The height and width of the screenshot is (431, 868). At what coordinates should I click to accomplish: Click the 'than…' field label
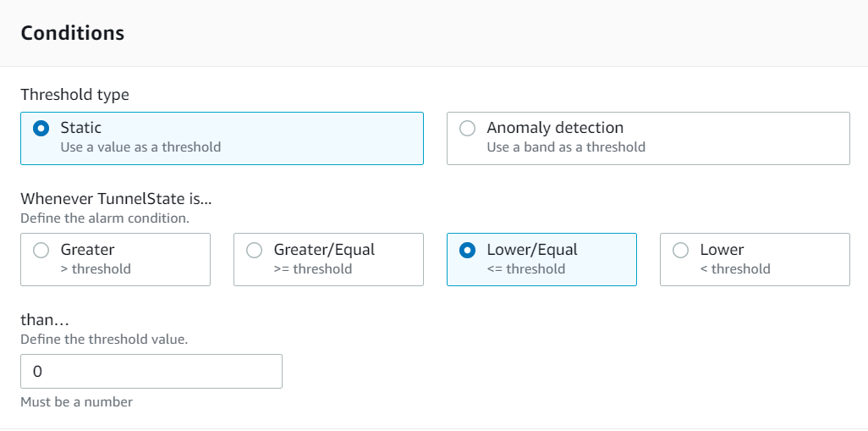(x=43, y=320)
